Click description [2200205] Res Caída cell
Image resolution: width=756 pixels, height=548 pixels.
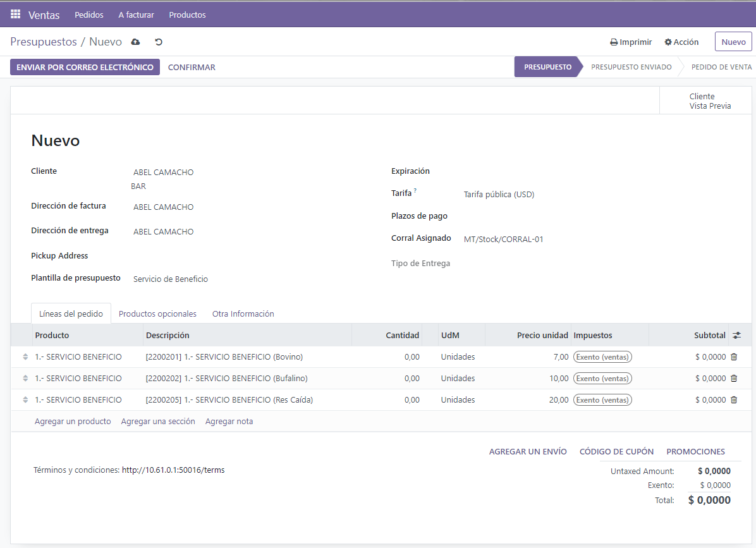pyautogui.click(x=229, y=399)
